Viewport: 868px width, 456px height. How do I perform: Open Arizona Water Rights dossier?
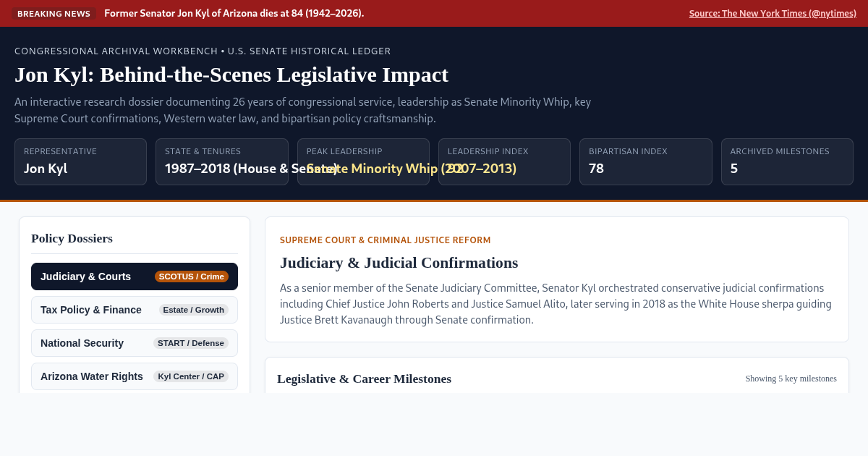(135, 376)
